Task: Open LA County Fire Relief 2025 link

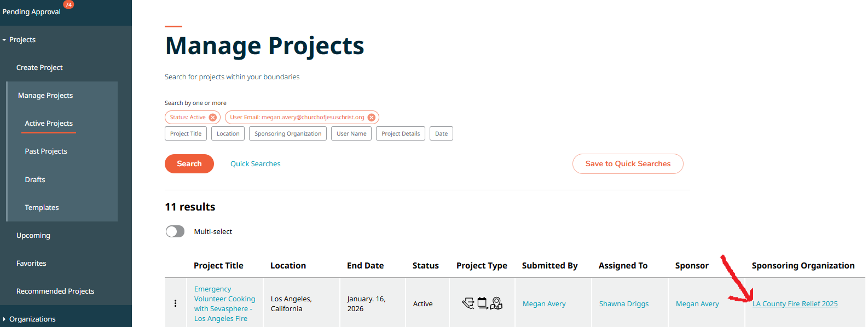Action: click(795, 304)
